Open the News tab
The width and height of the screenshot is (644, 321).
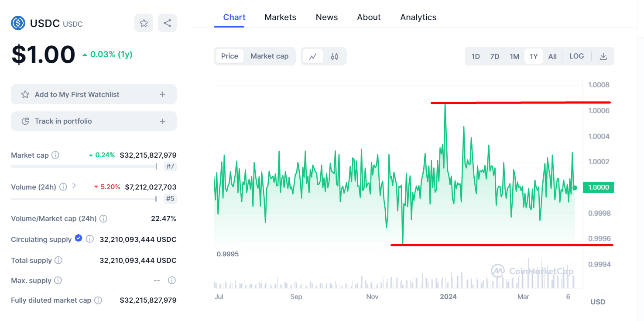(x=327, y=17)
